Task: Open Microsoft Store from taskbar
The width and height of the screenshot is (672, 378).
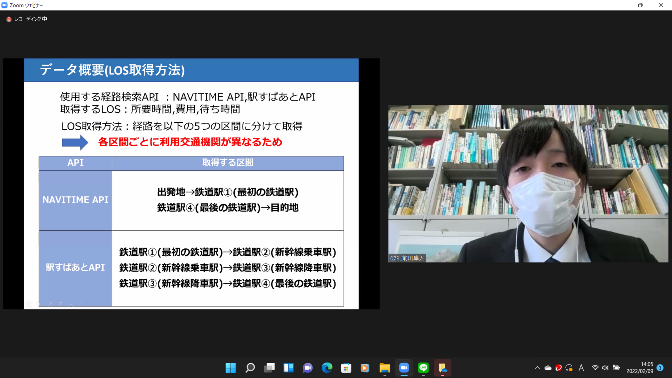Action: click(346, 368)
